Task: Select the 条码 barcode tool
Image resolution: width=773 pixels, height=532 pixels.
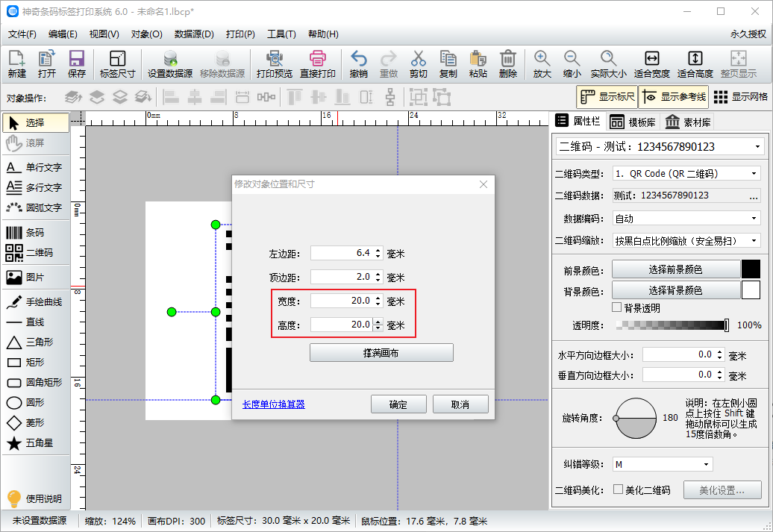Action: click(x=36, y=232)
